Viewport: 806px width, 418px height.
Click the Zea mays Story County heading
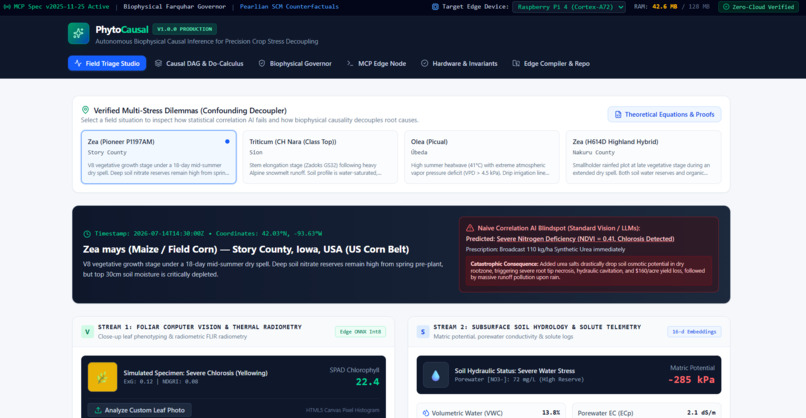[x=246, y=249]
